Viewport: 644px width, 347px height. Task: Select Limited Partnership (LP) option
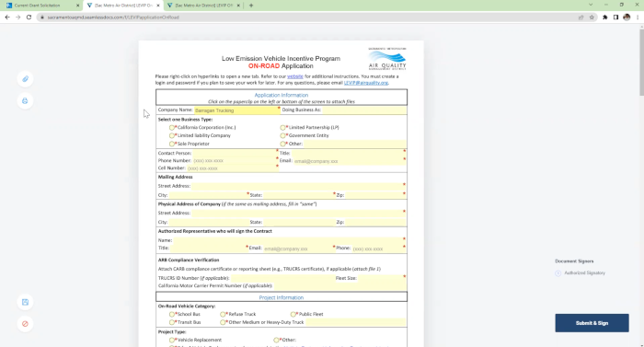(x=282, y=128)
